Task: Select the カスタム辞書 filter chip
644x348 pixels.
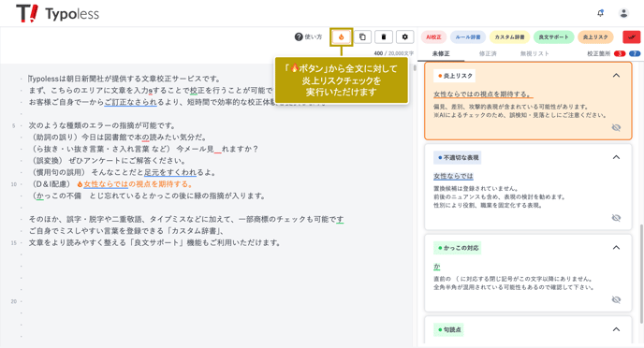Action: 509,36
